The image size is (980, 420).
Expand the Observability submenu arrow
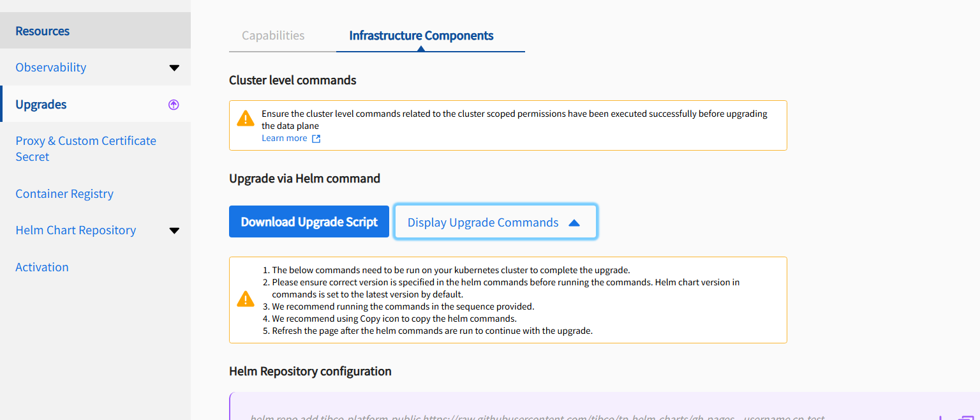(x=174, y=68)
